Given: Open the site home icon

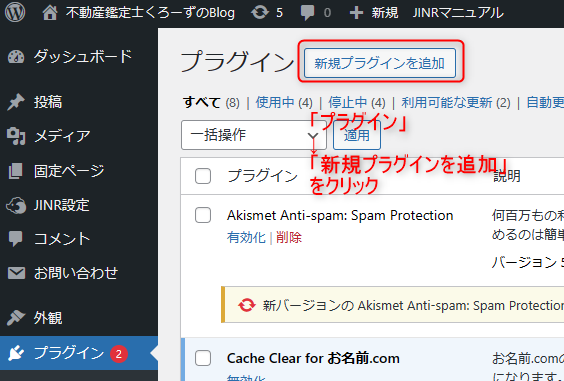Looking at the screenshot, I should [50, 13].
